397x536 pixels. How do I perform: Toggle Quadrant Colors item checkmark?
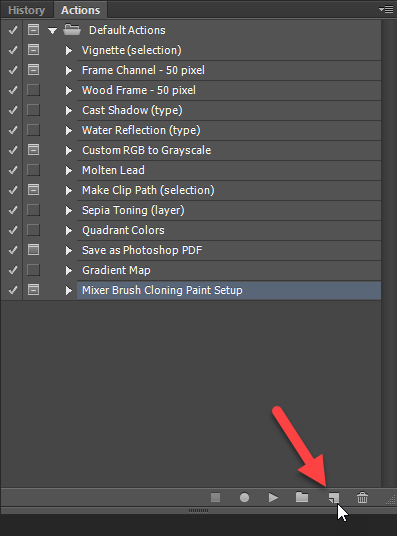click(x=13, y=230)
